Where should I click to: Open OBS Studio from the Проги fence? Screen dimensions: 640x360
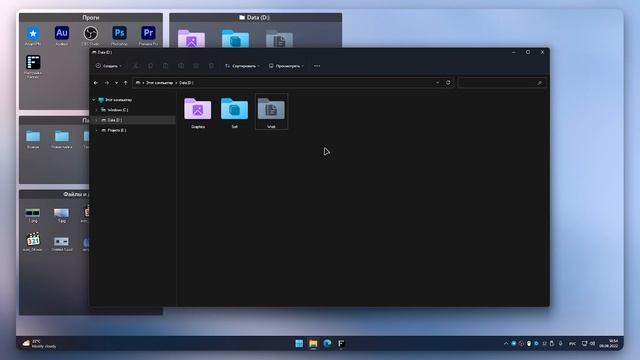(x=90, y=35)
